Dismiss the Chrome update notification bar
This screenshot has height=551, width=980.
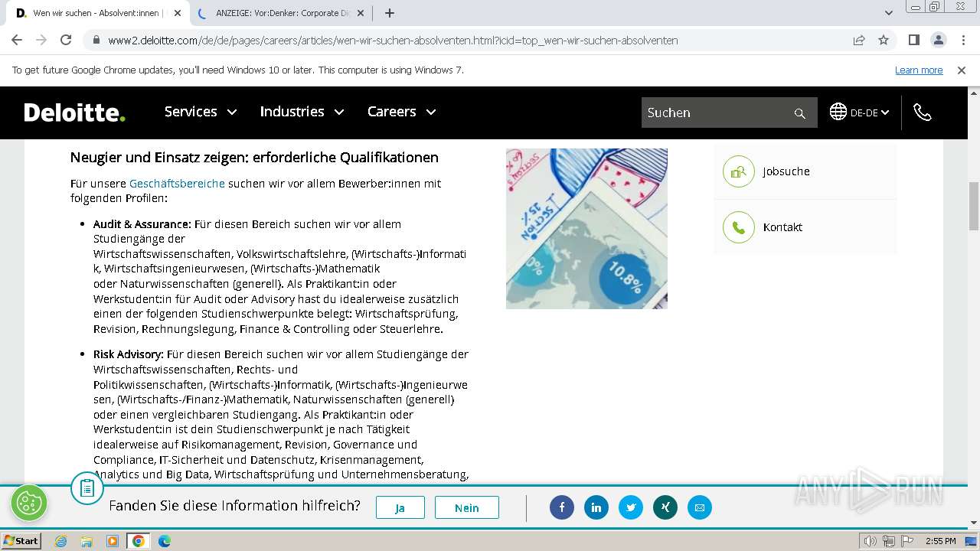[962, 70]
